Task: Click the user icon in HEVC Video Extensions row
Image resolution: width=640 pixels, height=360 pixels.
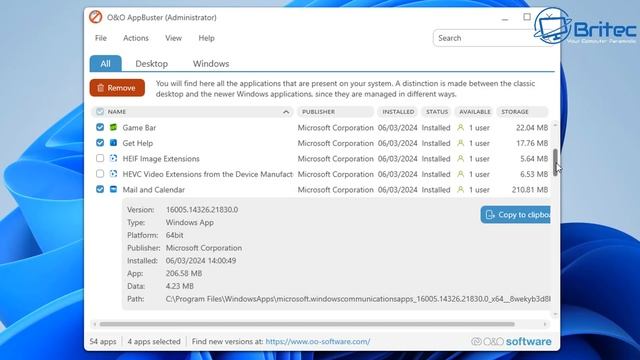Action: point(460,174)
